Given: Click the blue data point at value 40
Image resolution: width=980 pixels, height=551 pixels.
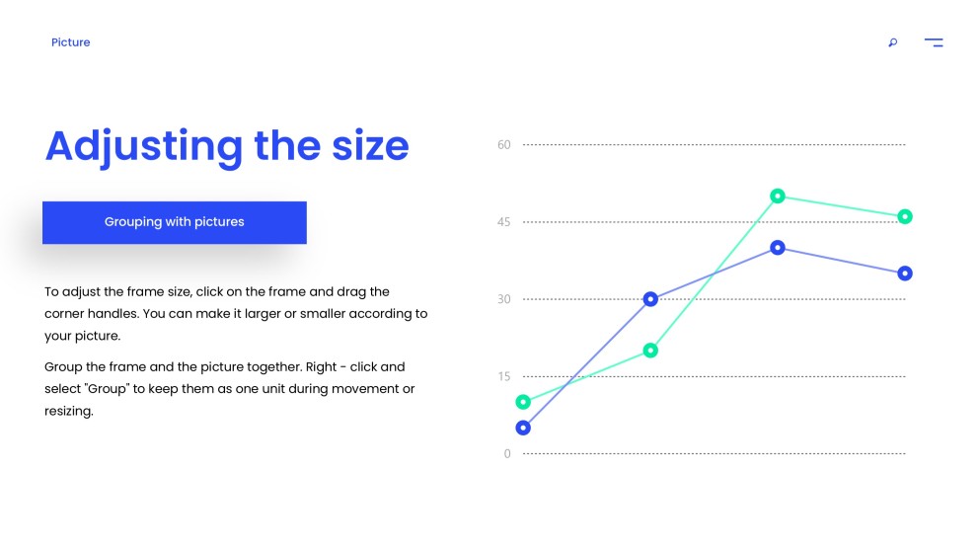Looking at the screenshot, I should (x=778, y=248).
